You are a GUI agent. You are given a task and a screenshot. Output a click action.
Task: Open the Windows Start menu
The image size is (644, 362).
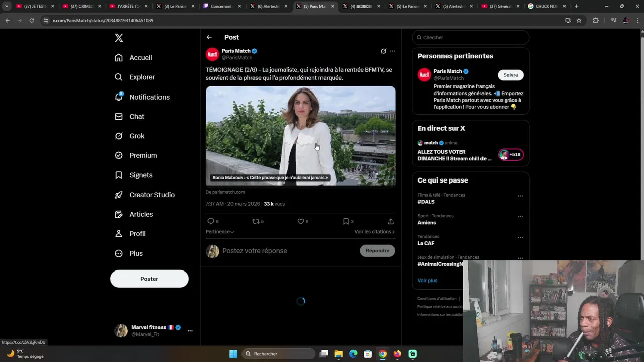coord(233,354)
